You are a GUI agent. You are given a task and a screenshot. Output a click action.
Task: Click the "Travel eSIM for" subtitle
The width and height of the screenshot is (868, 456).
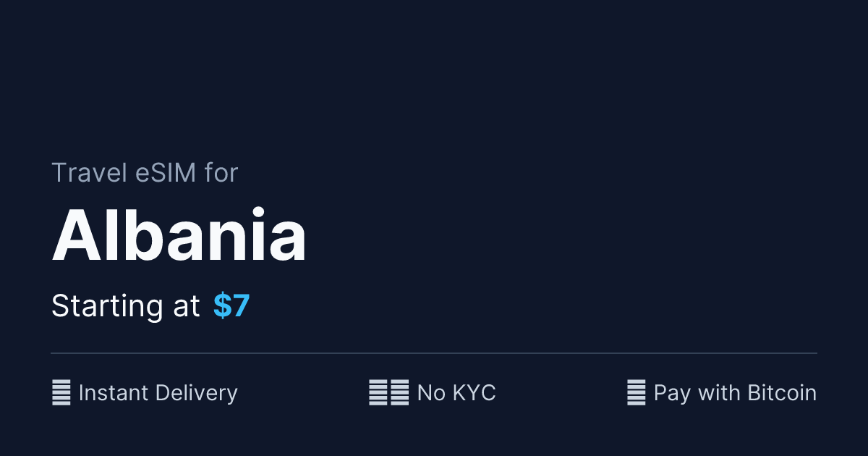[x=145, y=173]
